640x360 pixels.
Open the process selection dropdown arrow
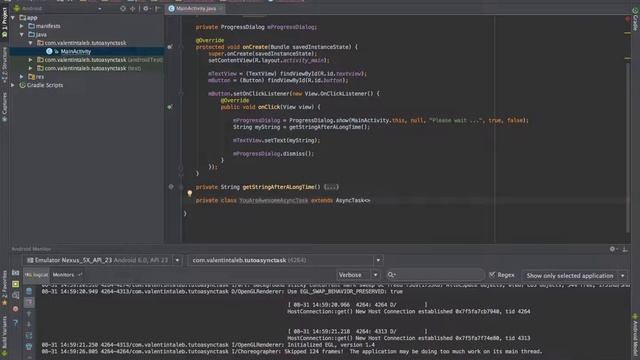(x=378, y=260)
